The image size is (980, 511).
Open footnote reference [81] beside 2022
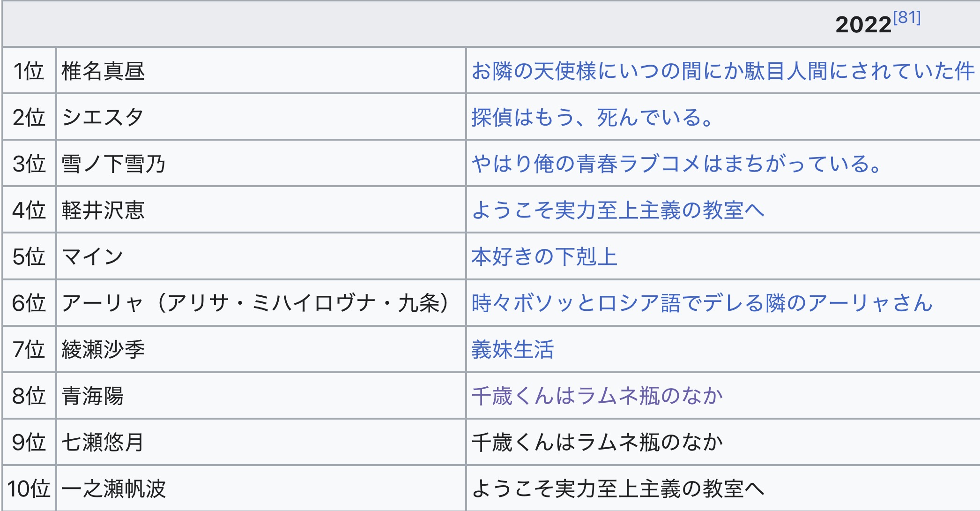907,18
